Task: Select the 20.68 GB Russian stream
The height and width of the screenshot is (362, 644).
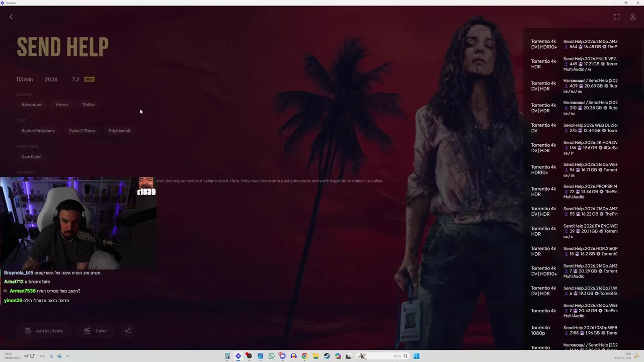Action: point(574,86)
